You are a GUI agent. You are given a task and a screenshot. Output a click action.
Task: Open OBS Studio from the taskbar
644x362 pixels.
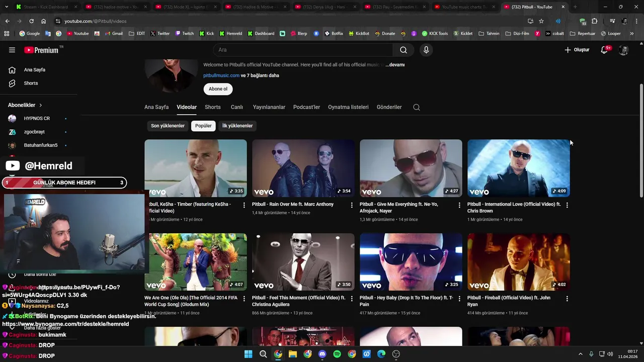click(x=396, y=354)
